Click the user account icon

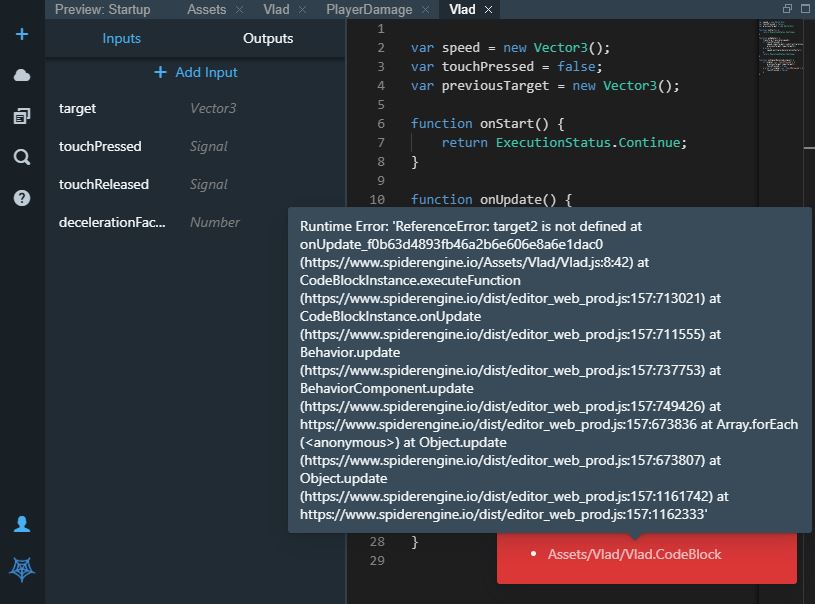pyautogui.click(x=22, y=524)
